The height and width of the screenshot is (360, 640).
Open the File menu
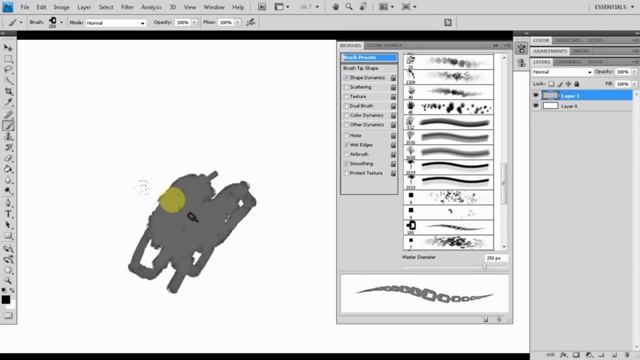coord(25,7)
